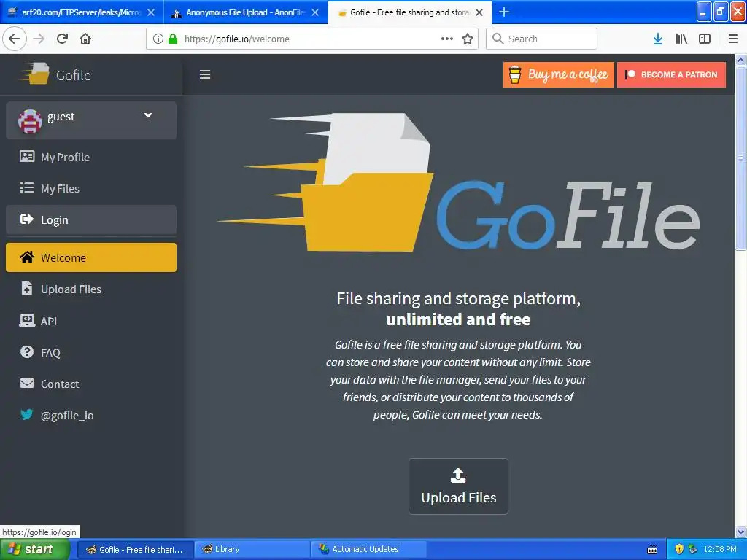Image resolution: width=747 pixels, height=560 pixels.
Task: Click the green padlock security icon
Action: click(x=173, y=39)
